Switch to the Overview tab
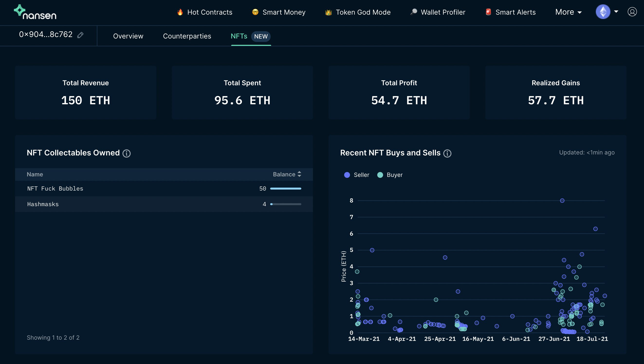644x364 pixels. pyautogui.click(x=128, y=36)
